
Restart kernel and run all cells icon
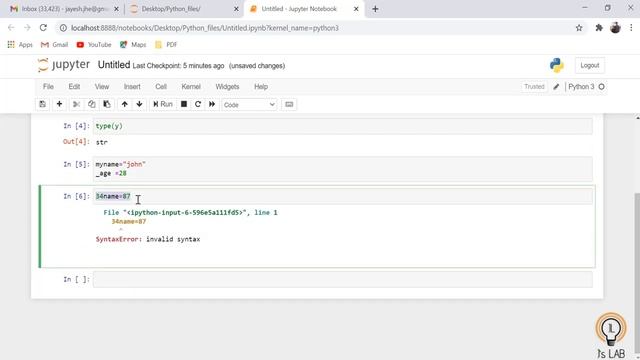pyautogui.click(x=212, y=104)
